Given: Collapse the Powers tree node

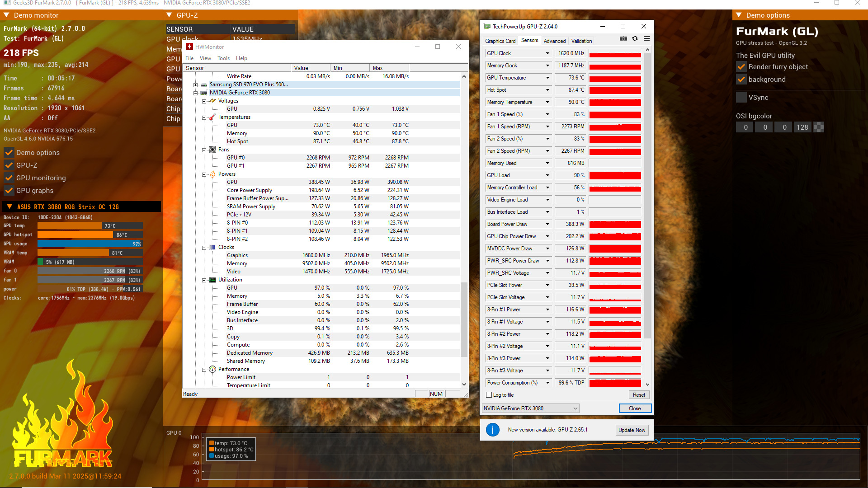Looking at the screenshot, I should (204, 174).
